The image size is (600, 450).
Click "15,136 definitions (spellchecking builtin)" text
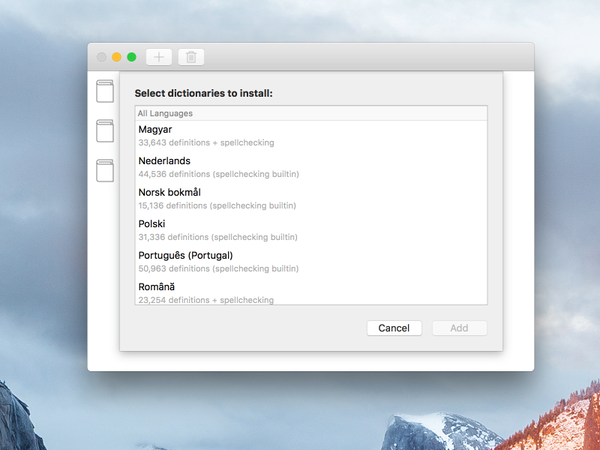[217, 205]
